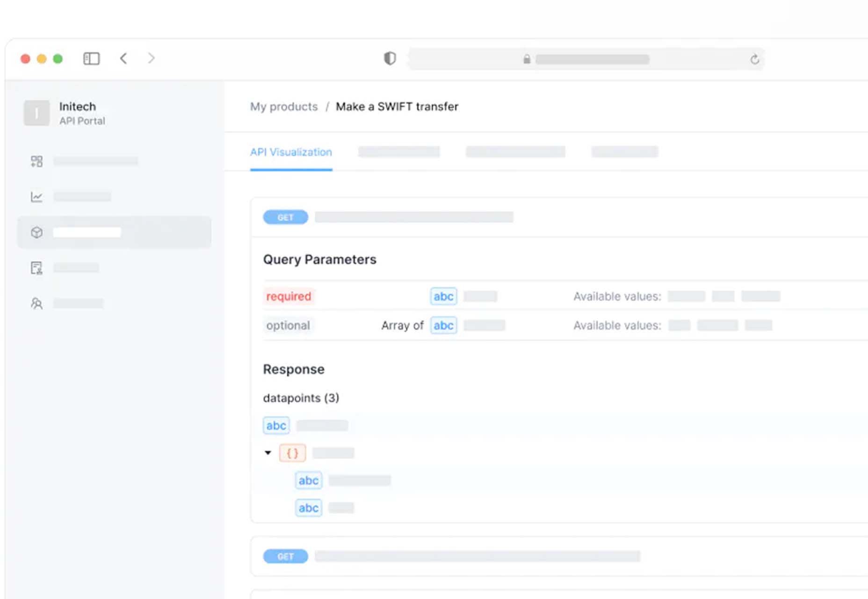Screen dimensions: 868x599
Task: Click the red required label
Action: point(289,296)
